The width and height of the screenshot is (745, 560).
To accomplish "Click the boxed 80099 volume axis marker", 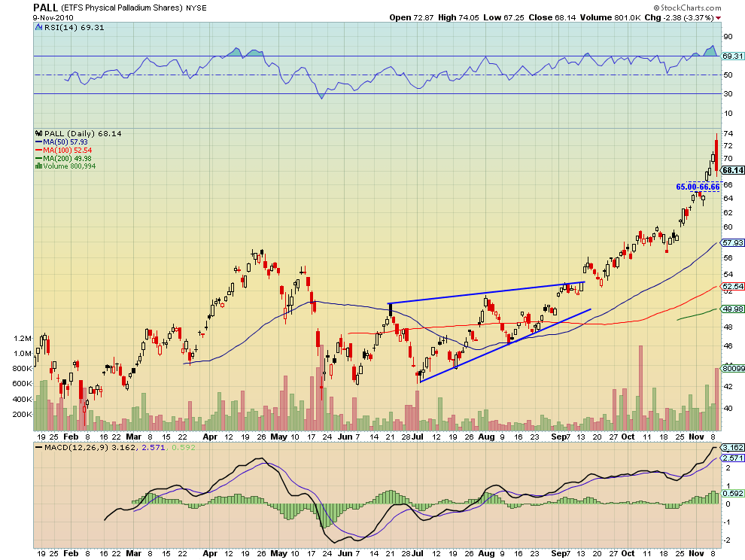I will [x=733, y=368].
